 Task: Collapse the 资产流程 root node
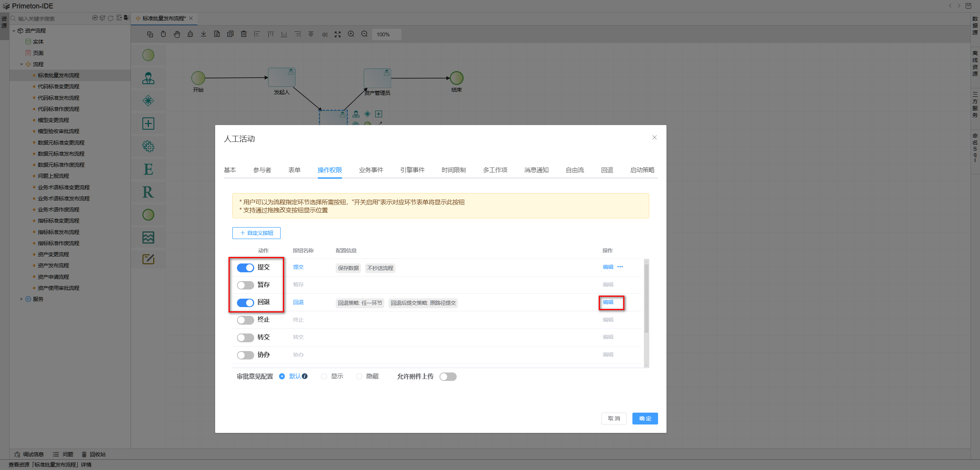(14, 31)
